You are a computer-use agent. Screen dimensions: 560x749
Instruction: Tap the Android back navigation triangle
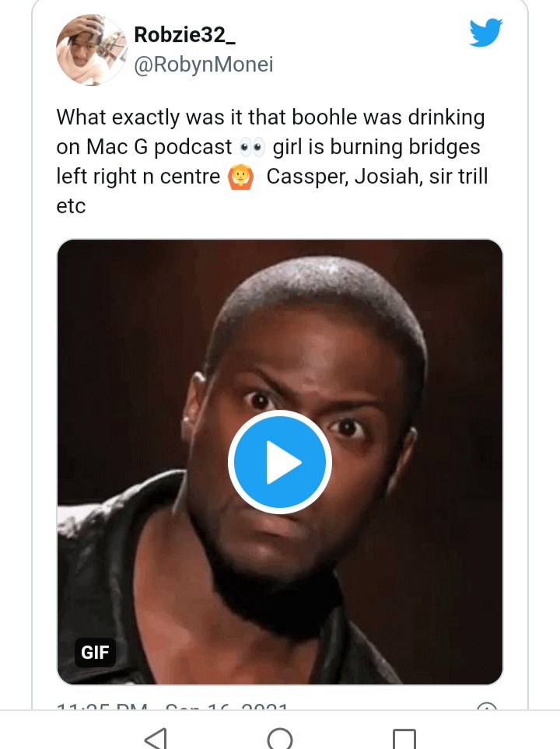tap(156, 738)
